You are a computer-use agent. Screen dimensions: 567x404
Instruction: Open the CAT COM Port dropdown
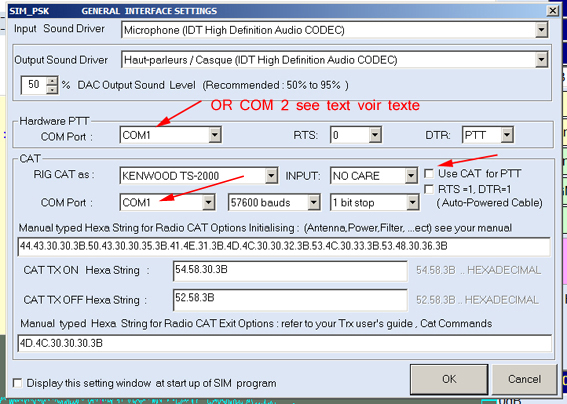(x=209, y=203)
